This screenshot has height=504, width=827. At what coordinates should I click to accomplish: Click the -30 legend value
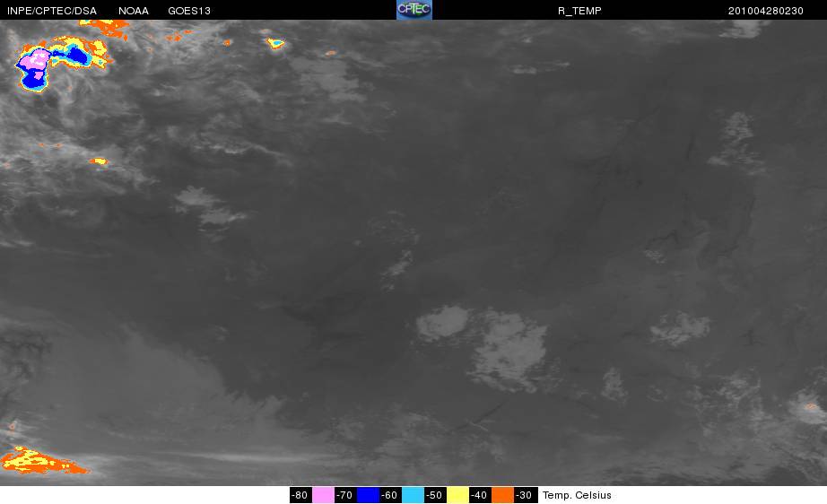[x=526, y=495]
